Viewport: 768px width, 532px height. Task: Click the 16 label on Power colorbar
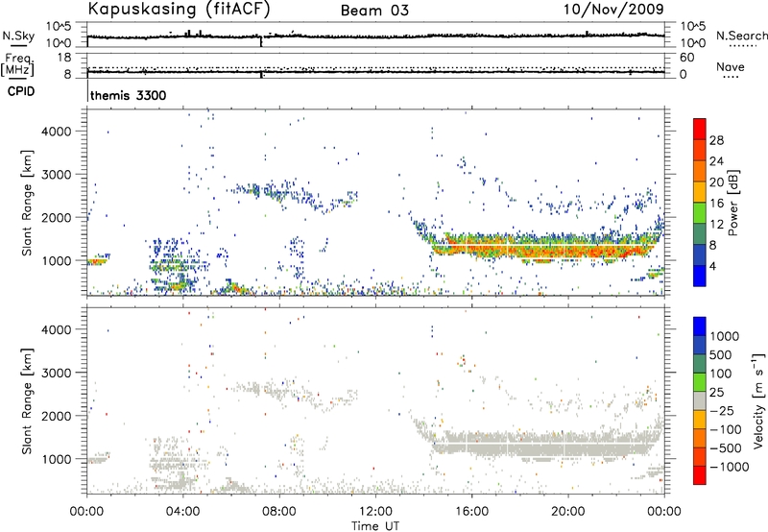point(716,204)
